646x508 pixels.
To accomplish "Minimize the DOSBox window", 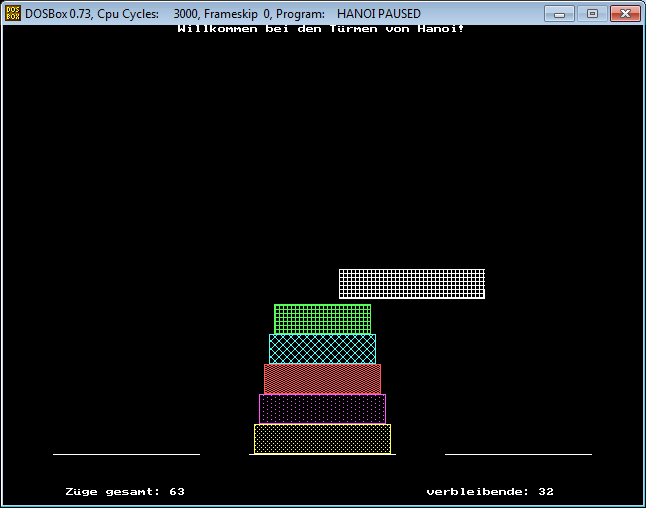I will pos(561,13).
